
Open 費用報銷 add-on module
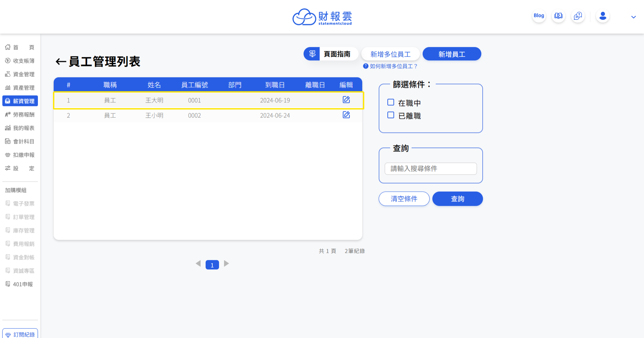pos(20,244)
